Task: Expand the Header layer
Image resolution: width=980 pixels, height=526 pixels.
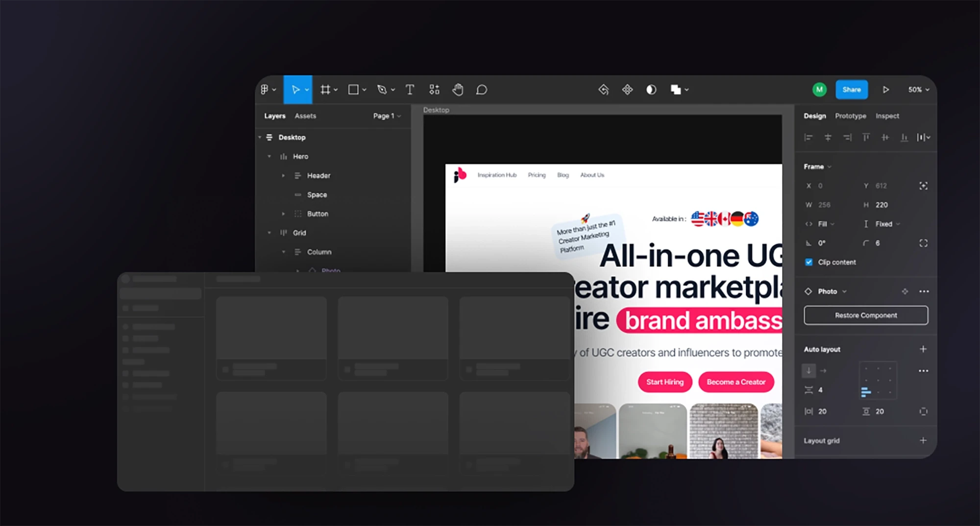Action: click(x=283, y=176)
